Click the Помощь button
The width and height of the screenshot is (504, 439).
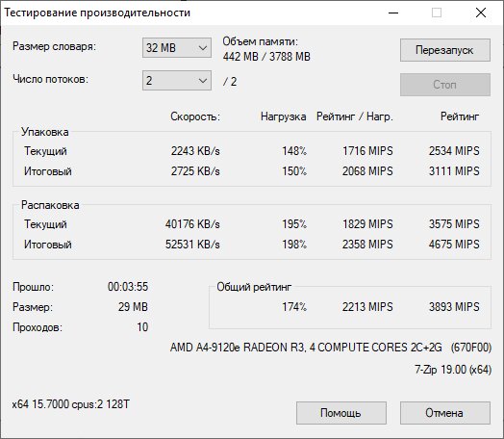[x=341, y=413]
